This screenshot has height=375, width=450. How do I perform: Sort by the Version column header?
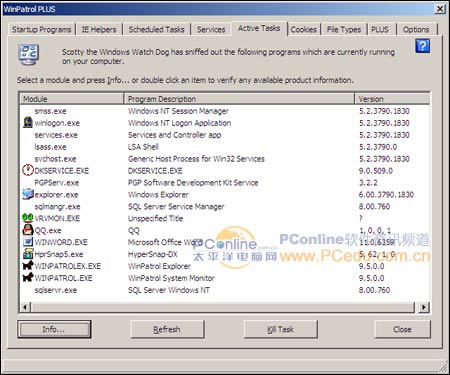tap(392, 99)
